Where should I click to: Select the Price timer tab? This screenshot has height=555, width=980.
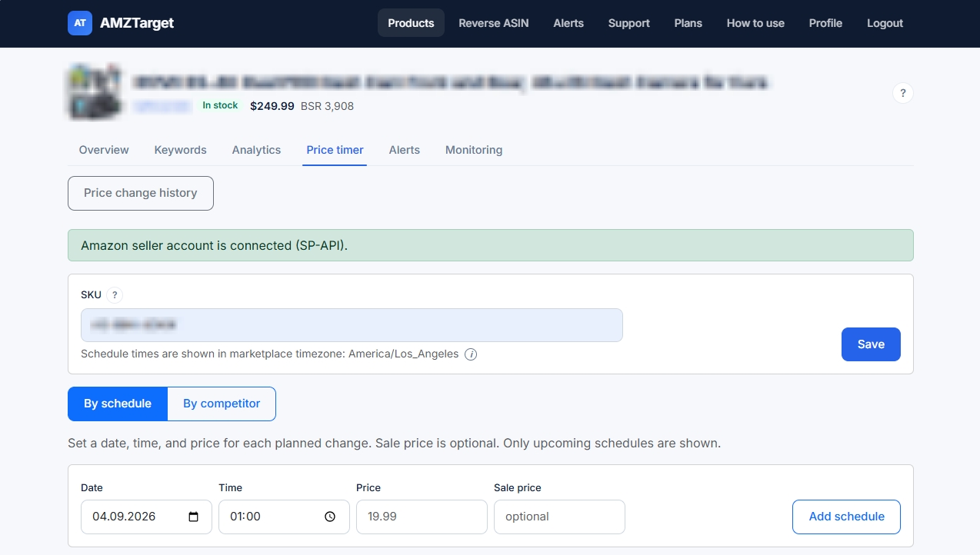coord(335,150)
